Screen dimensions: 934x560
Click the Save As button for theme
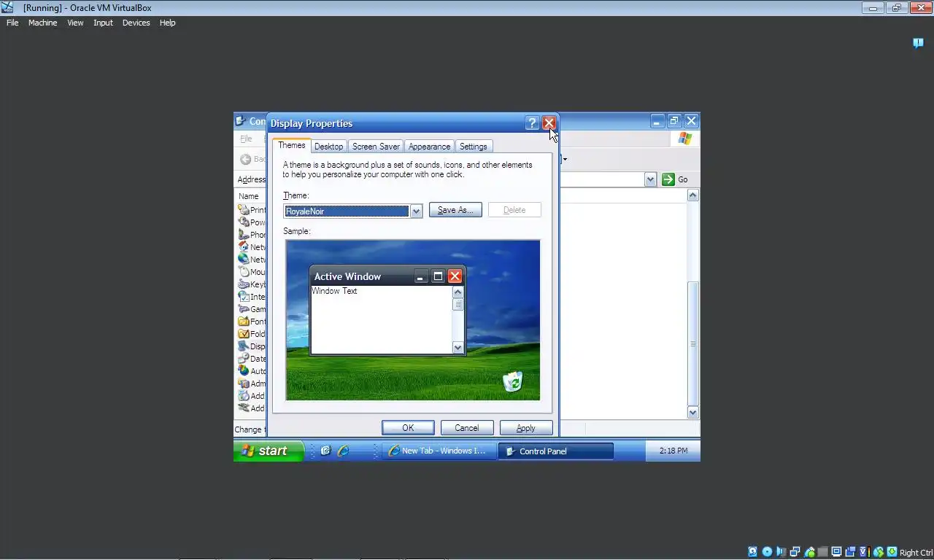[x=455, y=210]
